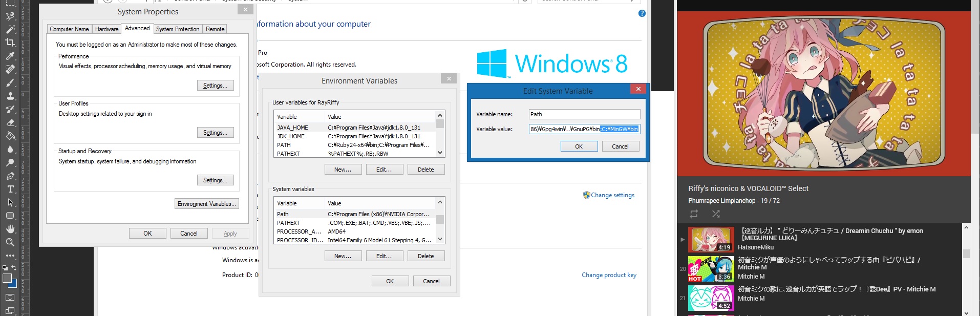This screenshot has width=980, height=316.
Task: Click the System variables list up-arrow
Action: click(x=440, y=201)
